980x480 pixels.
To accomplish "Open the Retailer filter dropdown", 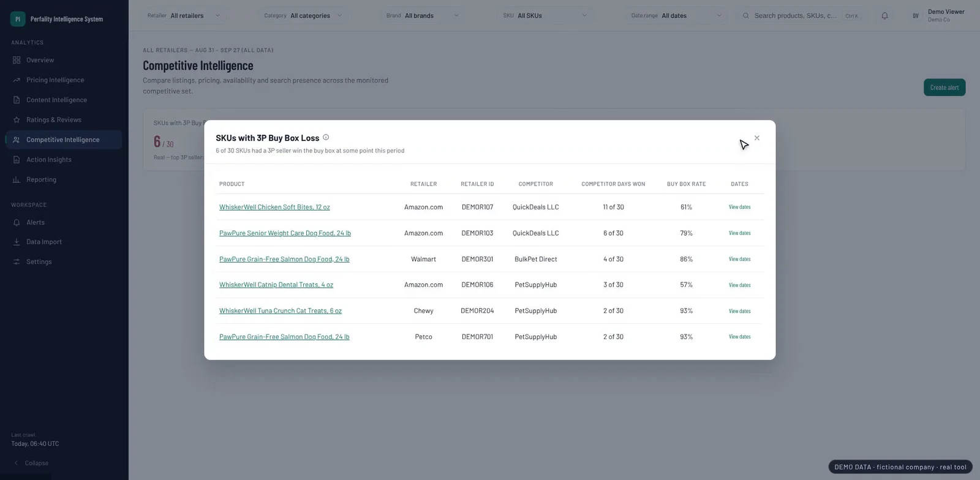I will pyautogui.click(x=184, y=16).
